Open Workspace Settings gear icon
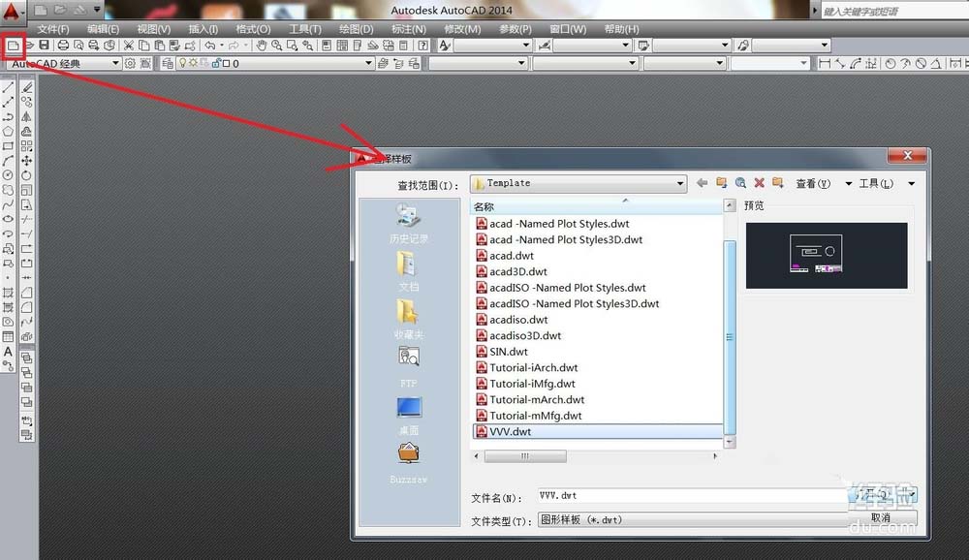This screenshot has height=560, width=969. [x=130, y=63]
